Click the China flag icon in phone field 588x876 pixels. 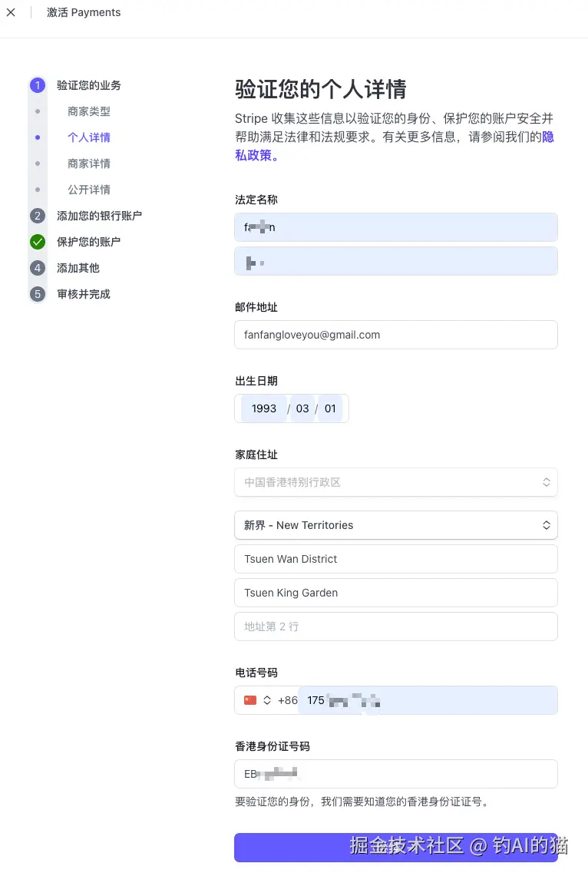click(249, 700)
